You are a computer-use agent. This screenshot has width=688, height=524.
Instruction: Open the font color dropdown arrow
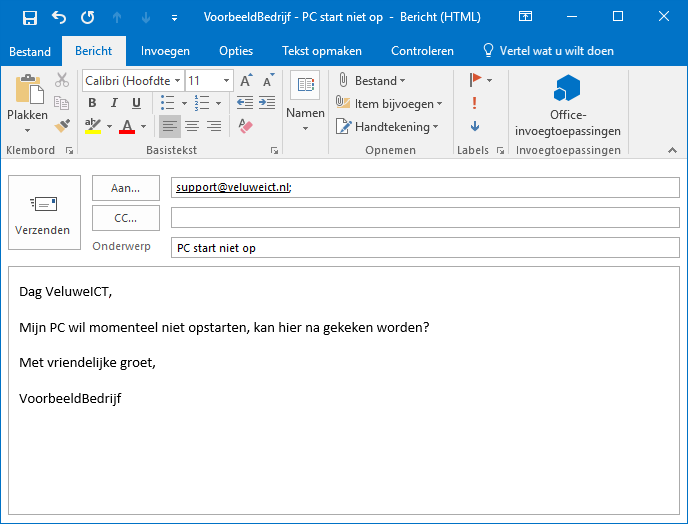coord(143,126)
